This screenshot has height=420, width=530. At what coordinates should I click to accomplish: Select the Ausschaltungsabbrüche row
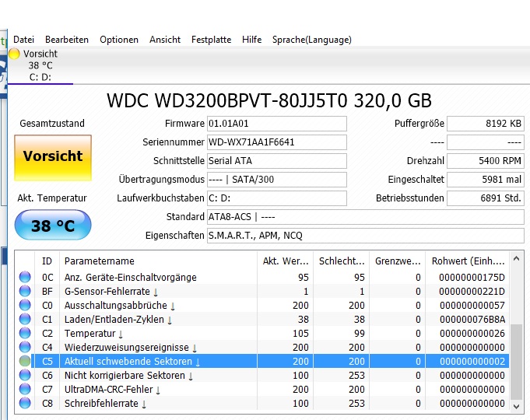click(262, 306)
